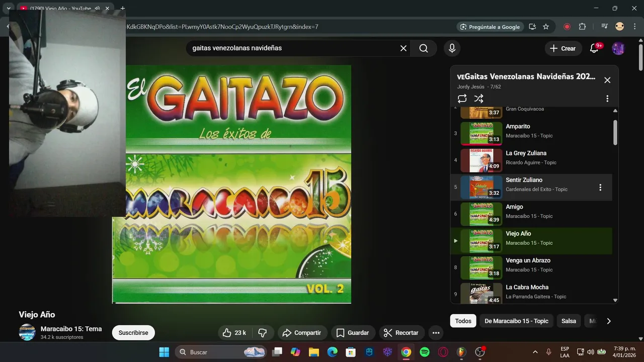This screenshot has width=644, height=362.
Task: Open the Maracaibo 15: Tema channel link
Action: click(x=71, y=329)
